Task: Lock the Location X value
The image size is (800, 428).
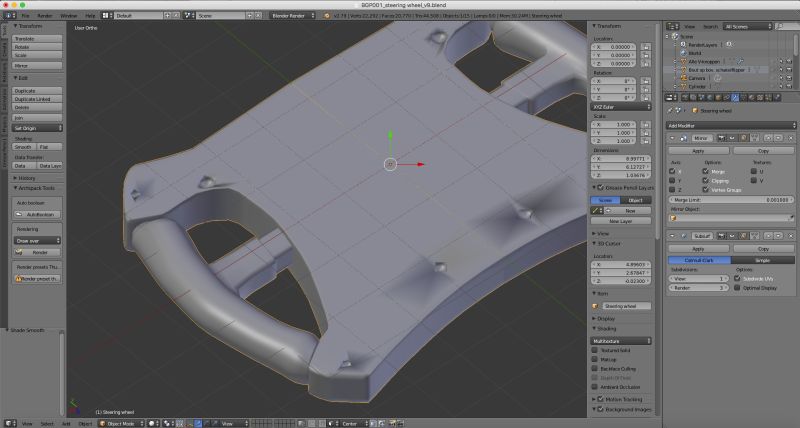Action: [646, 47]
